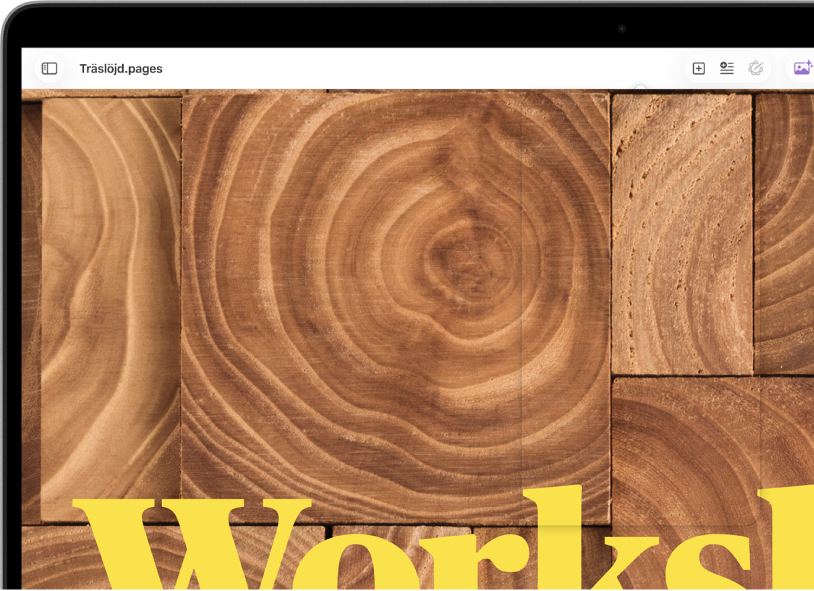The width and height of the screenshot is (814, 591).
Task: Click the Add Page plus icon
Action: pyautogui.click(x=699, y=69)
